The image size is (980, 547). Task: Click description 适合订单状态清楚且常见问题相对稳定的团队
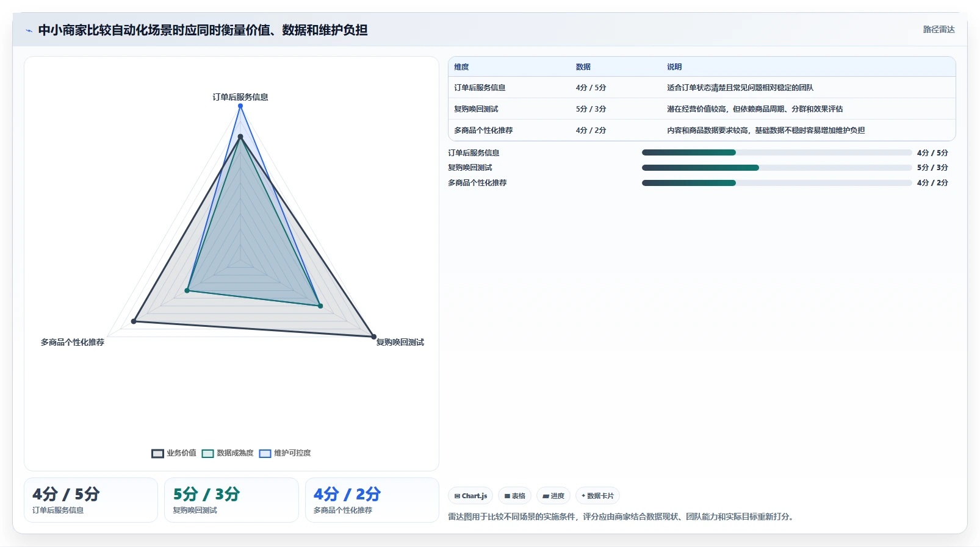[740, 88]
